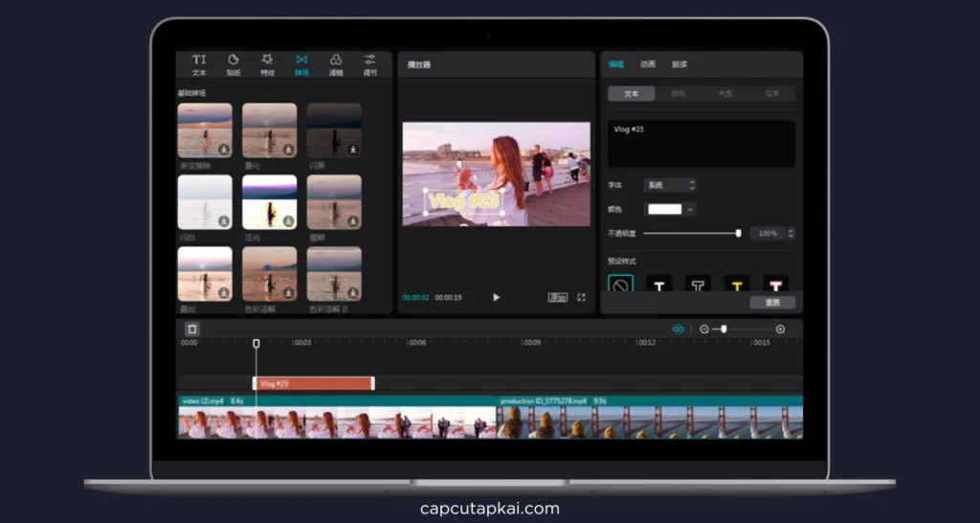Click the fullscreen icon in the player

point(581,298)
